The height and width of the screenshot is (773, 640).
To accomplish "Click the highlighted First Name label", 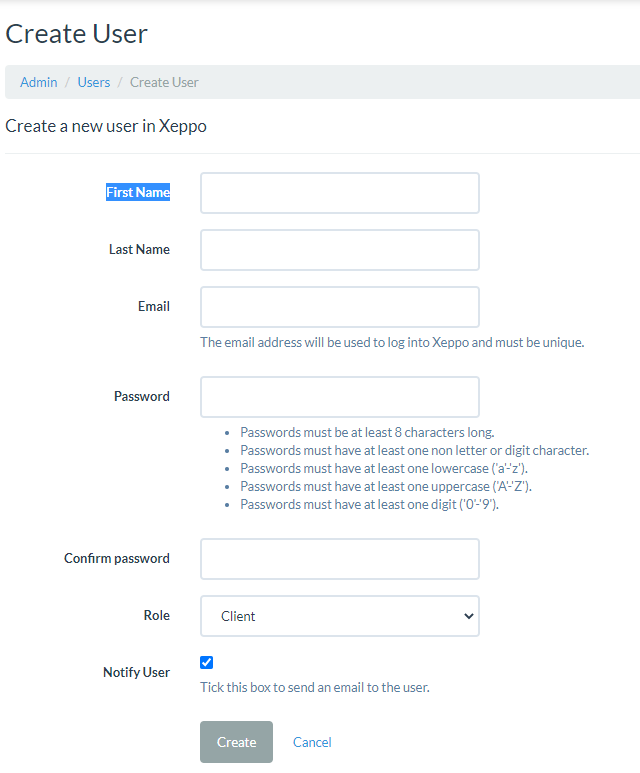I will pyautogui.click(x=138, y=192).
